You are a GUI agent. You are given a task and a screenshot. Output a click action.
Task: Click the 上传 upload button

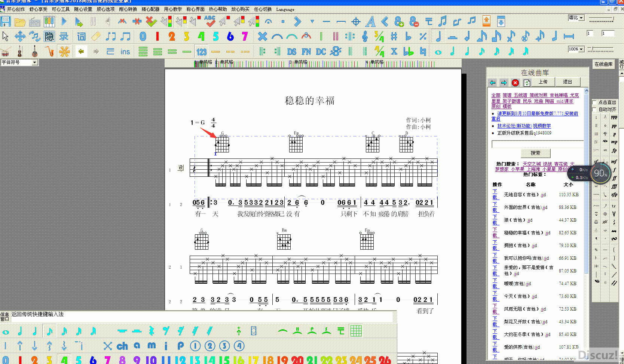[x=543, y=82]
